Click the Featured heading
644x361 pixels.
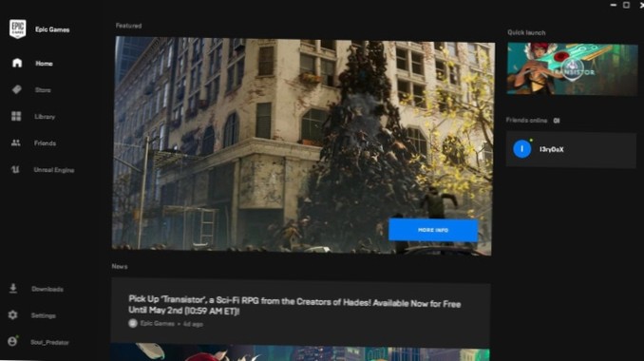click(128, 26)
